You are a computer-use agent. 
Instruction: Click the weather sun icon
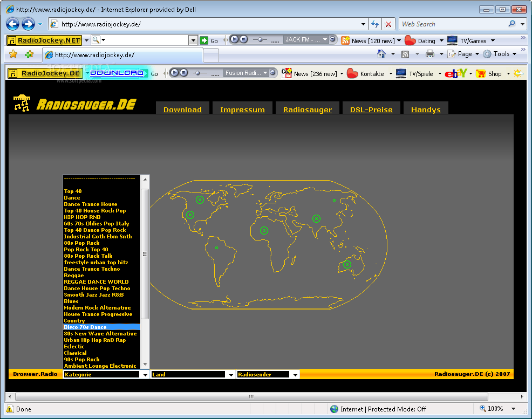click(x=519, y=73)
